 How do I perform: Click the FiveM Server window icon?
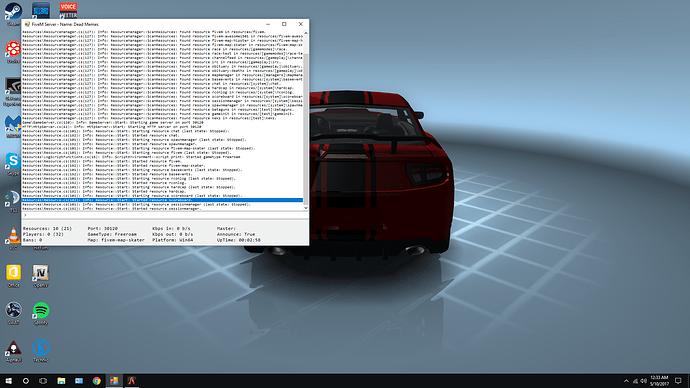point(27,24)
